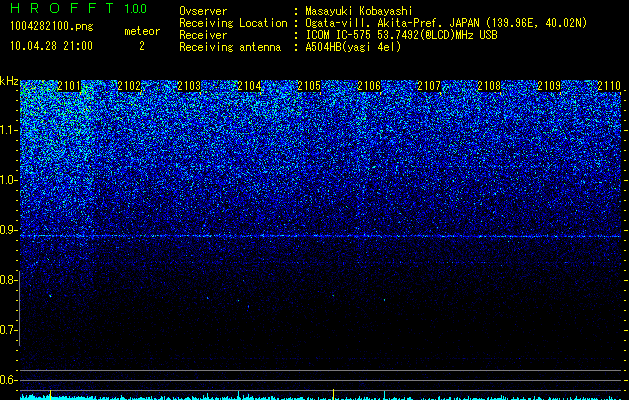
Task: Click the 2110 time marker
Action: click(x=609, y=86)
